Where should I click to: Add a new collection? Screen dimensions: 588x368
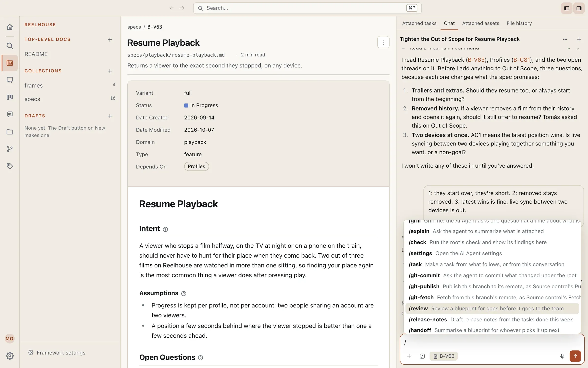click(110, 71)
